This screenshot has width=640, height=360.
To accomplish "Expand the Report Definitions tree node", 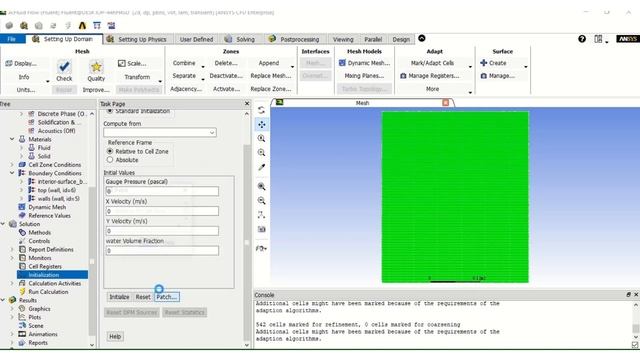I will (x=12, y=249).
